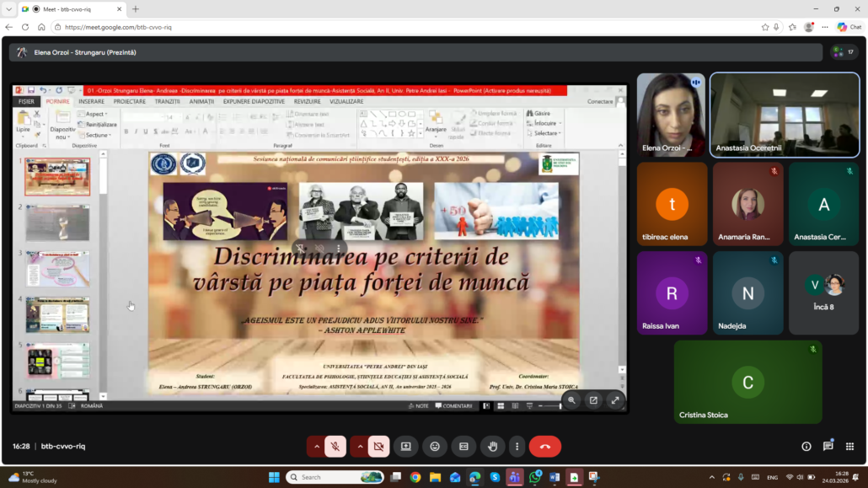Viewport: 868px width, 488px height.
Task: Add page to favorites star icon
Action: 765,27
